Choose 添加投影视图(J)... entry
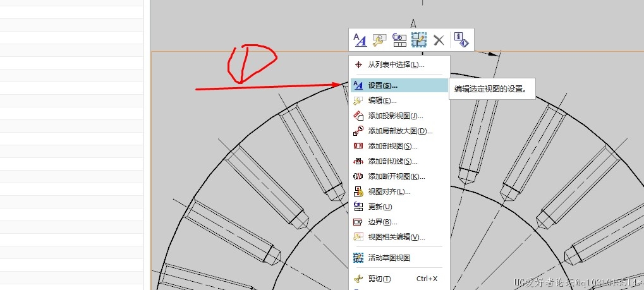Image resolution: width=644 pixels, height=290 pixels. (399, 116)
